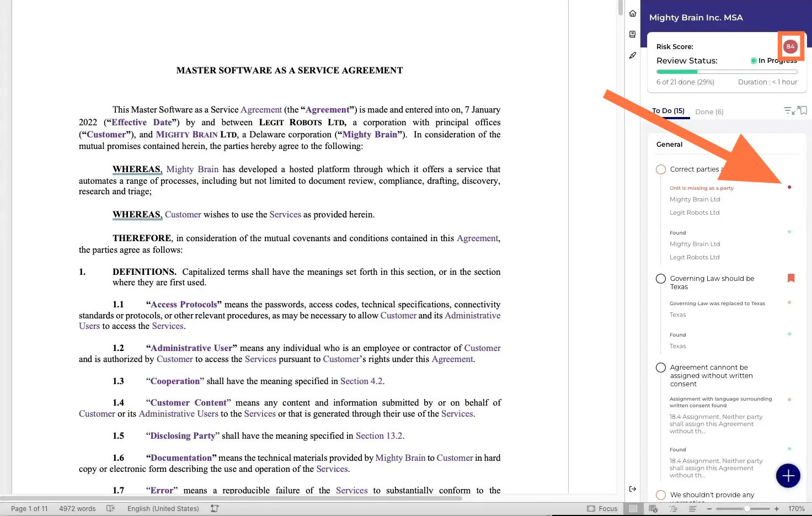Click Page 1 of 11 indicator
The height and width of the screenshot is (516, 812).
pyautogui.click(x=29, y=509)
